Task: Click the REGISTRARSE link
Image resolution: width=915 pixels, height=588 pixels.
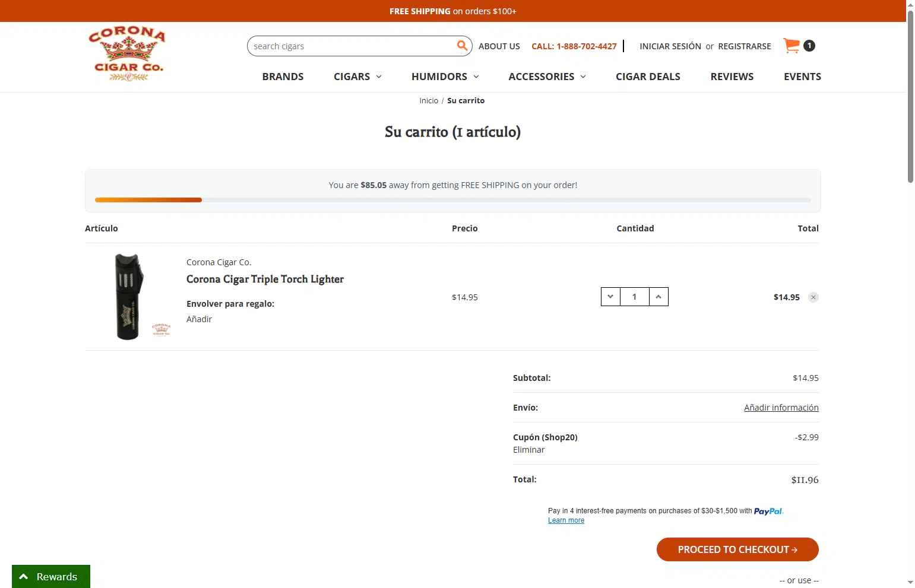Action: point(745,46)
